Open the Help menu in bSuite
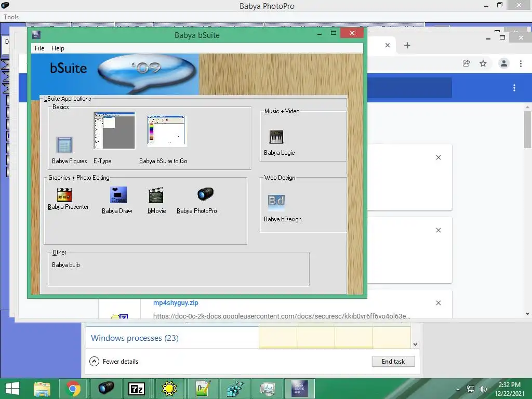532x399 pixels. tap(58, 48)
